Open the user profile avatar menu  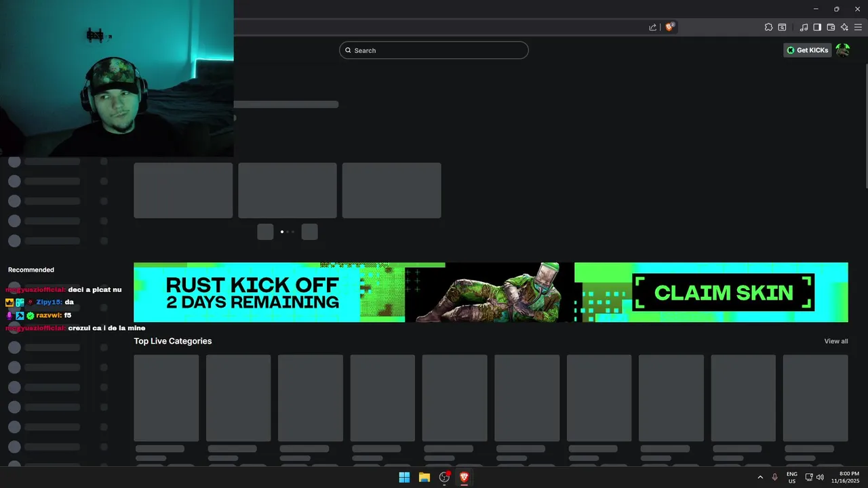tap(843, 50)
